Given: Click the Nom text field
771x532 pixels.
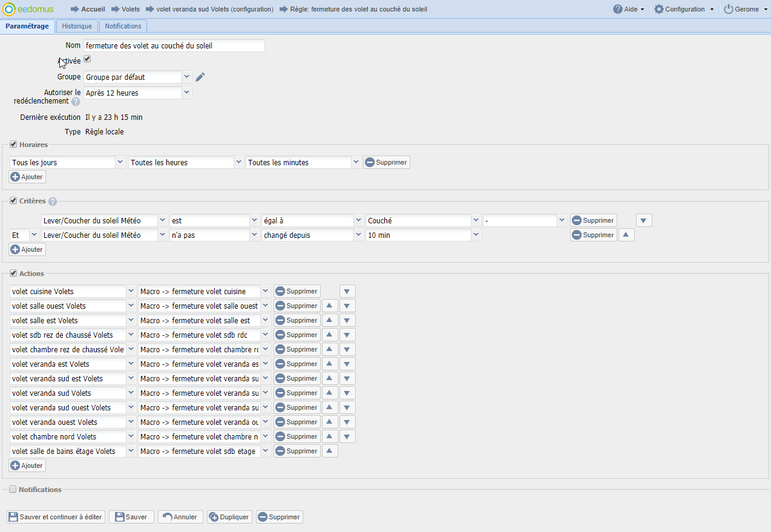Looking at the screenshot, I should (x=174, y=46).
